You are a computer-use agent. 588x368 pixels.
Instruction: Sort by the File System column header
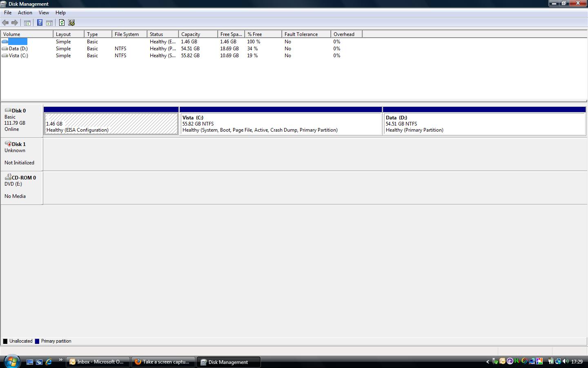pyautogui.click(x=129, y=34)
